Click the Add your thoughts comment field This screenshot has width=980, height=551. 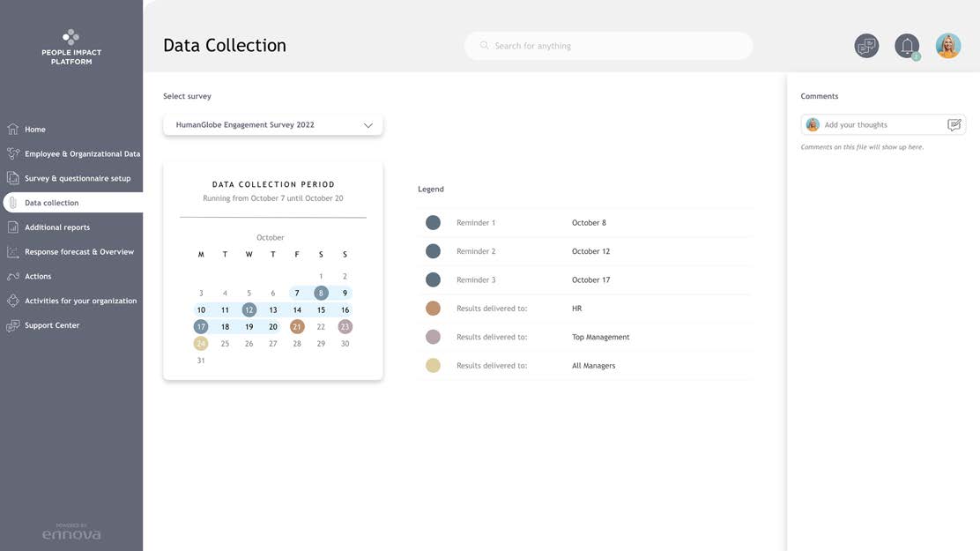[881, 125]
